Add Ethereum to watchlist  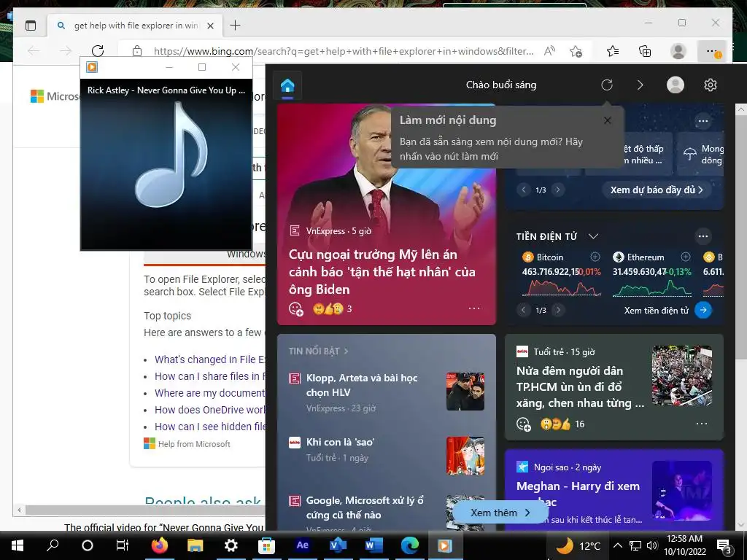686,257
